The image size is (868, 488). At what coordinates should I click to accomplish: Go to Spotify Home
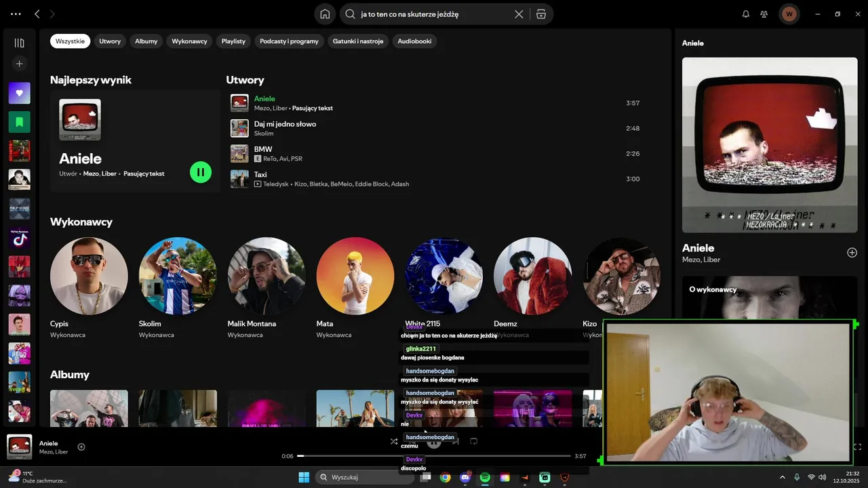pos(325,14)
